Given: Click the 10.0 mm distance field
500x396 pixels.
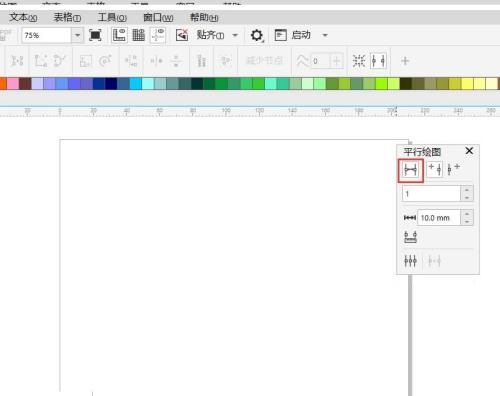Looking at the screenshot, I should [x=439, y=218].
